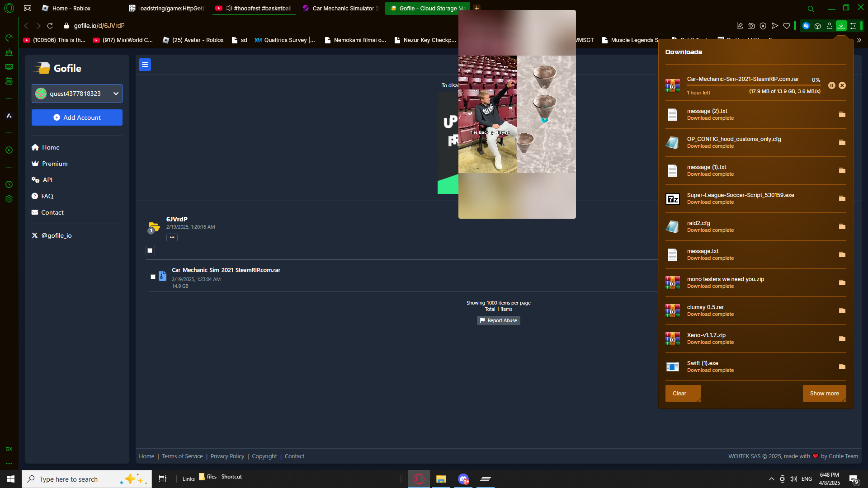Expand the guest4377818323 account dropdown
868x488 pixels.
point(116,94)
